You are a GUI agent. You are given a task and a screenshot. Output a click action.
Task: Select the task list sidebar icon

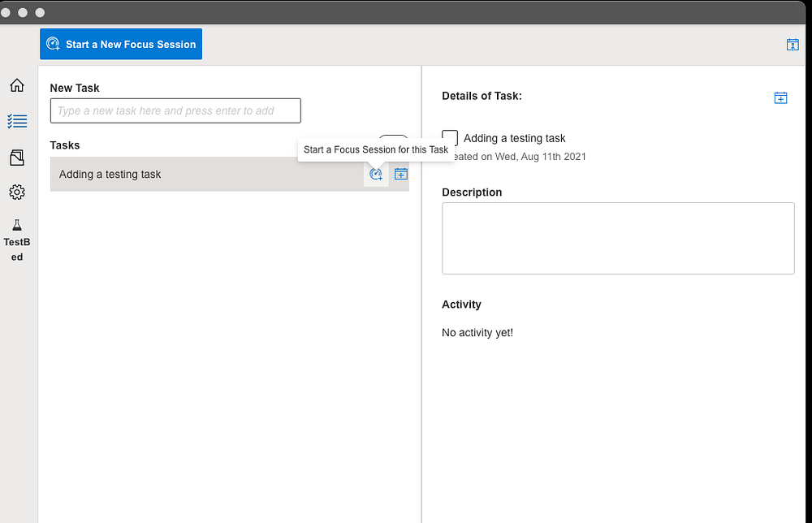(17, 121)
